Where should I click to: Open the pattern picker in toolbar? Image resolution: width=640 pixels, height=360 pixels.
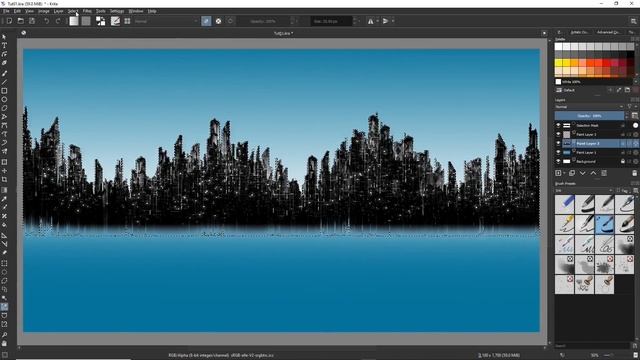(x=86, y=21)
